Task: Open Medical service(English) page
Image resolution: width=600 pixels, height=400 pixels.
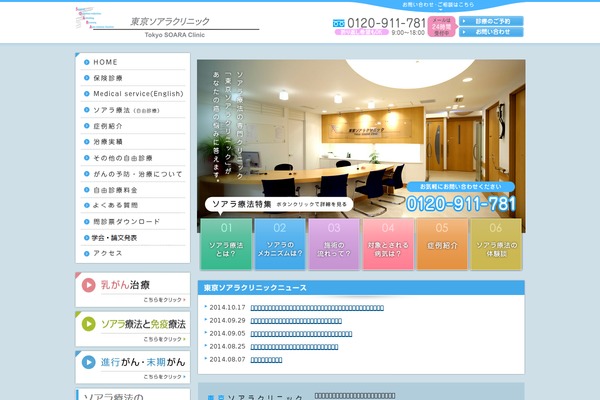Action: point(133,94)
